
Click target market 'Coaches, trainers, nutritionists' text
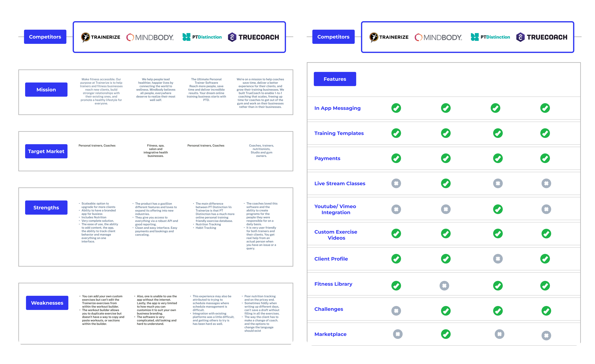pos(261,151)
